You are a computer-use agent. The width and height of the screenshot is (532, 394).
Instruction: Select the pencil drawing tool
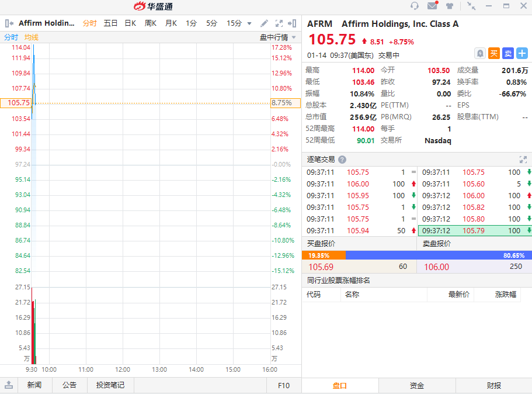point(264,23)
